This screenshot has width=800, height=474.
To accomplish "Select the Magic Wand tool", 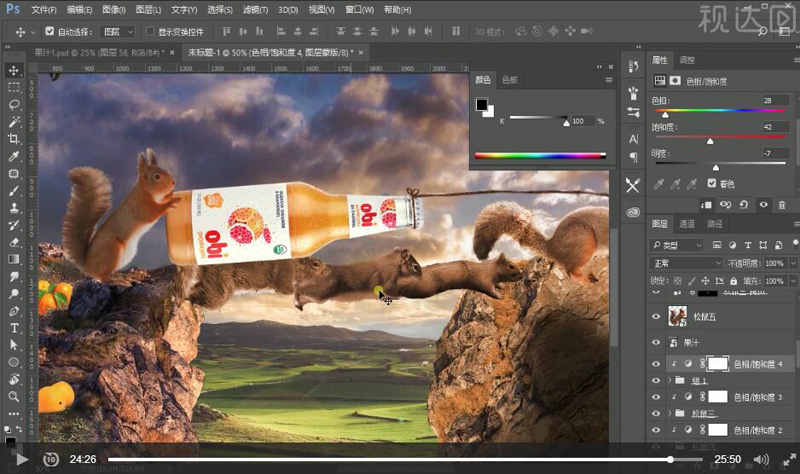I will 14,122.
